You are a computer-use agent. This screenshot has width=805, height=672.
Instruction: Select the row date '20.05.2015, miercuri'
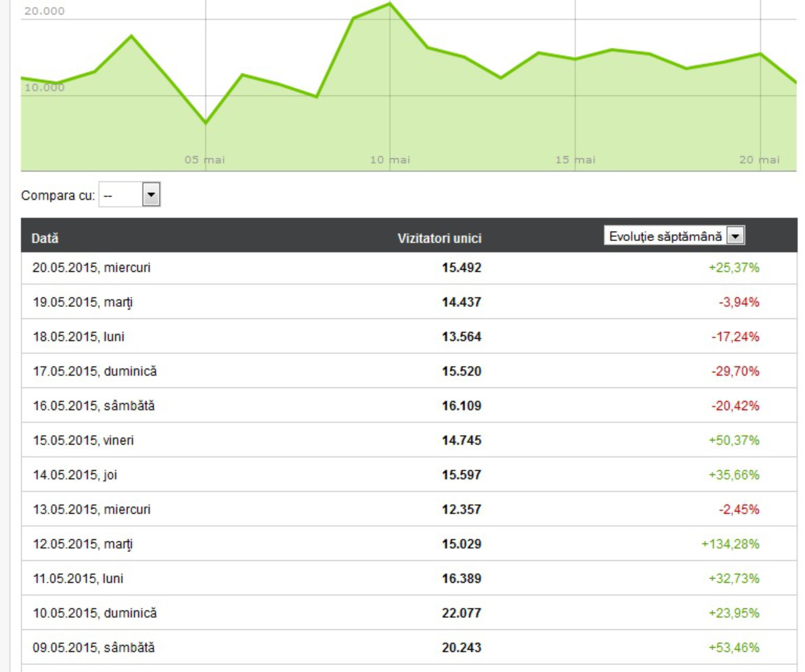91,268
